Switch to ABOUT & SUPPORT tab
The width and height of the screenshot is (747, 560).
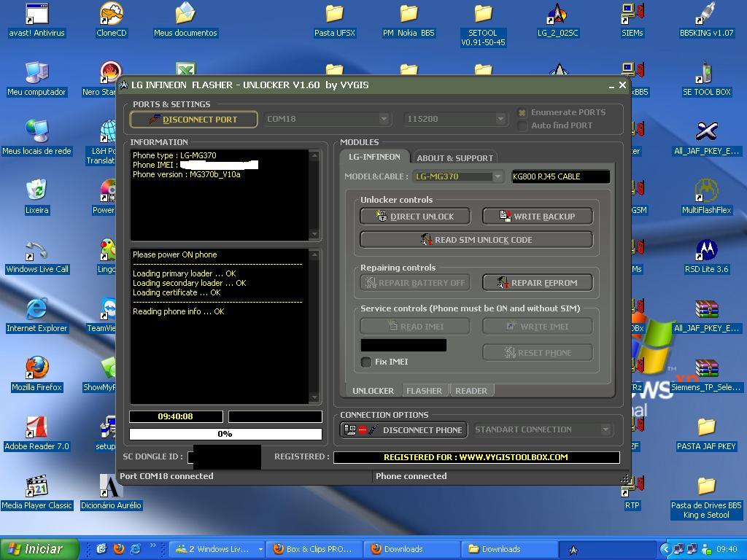point(455,158)
